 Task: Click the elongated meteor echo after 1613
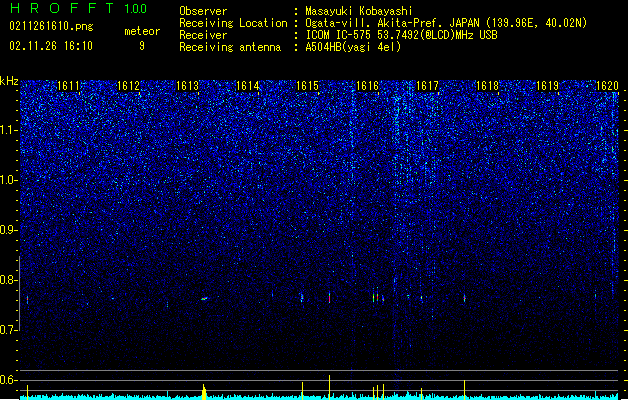click(205, 298)
